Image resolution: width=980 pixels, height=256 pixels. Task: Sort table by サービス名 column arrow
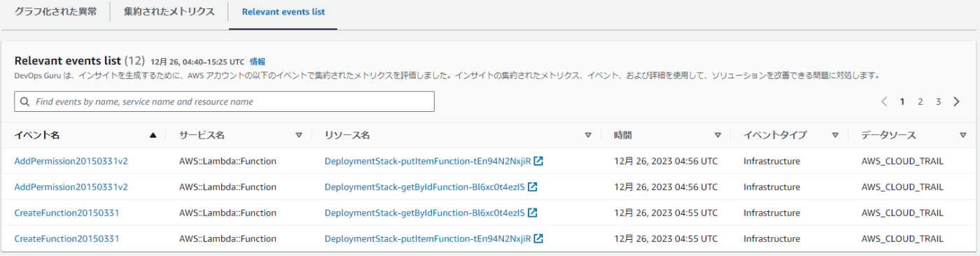[x=299, y=136]
